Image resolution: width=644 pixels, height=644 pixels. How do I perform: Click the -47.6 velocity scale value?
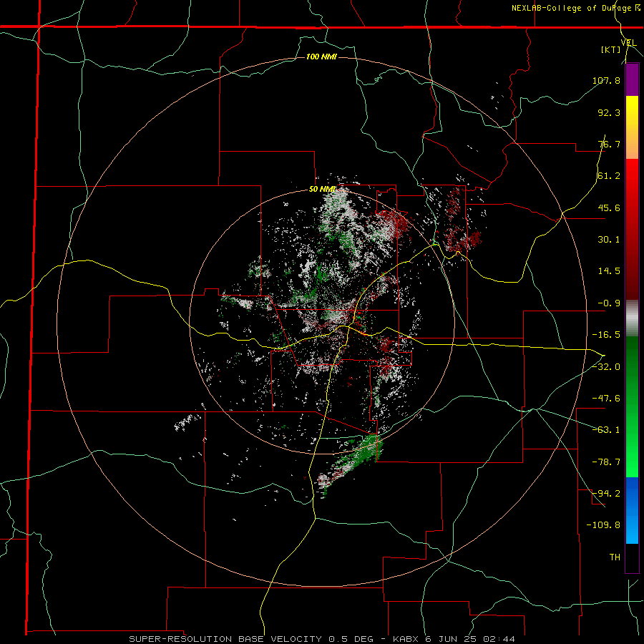click(606, 399)
